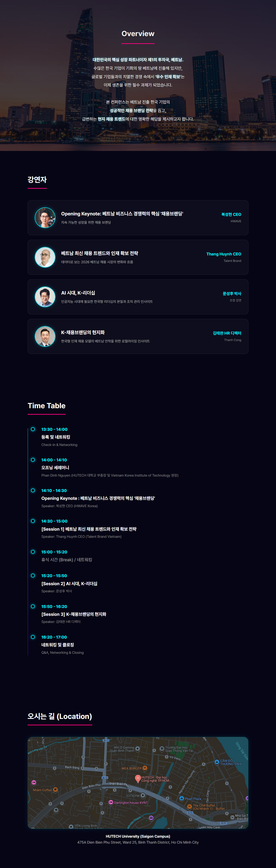Click the Pearl Plaza shopping icon
This screenshot has width=276, height=868.
click(182, 798)
